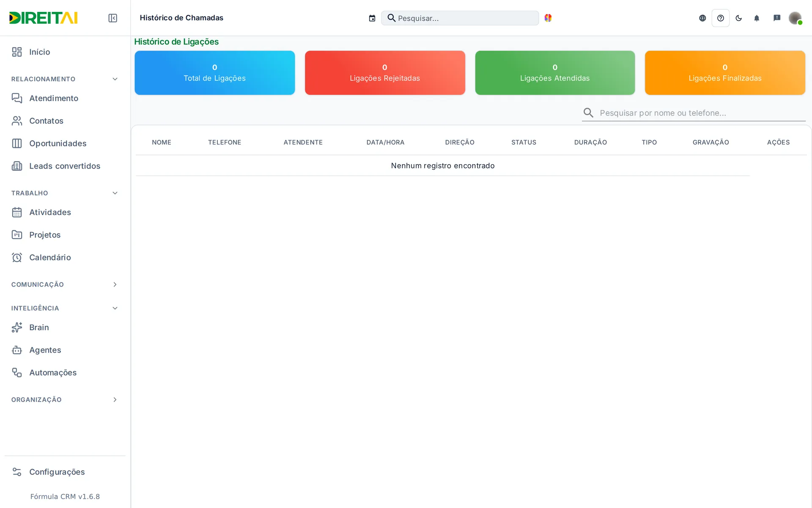
Task: Click the Atividades calendar icon
Action: coord(17,212)
